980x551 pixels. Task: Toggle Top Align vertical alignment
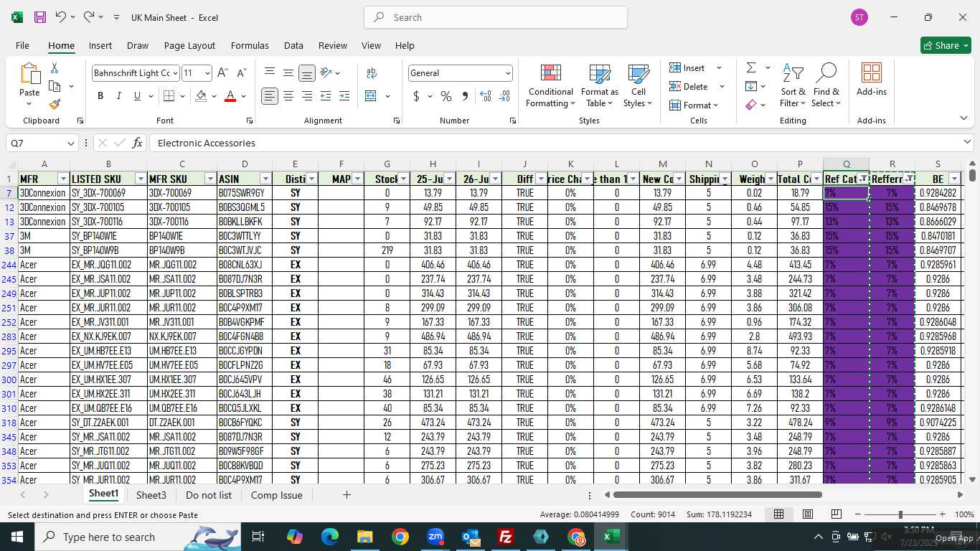click(270, 72)
